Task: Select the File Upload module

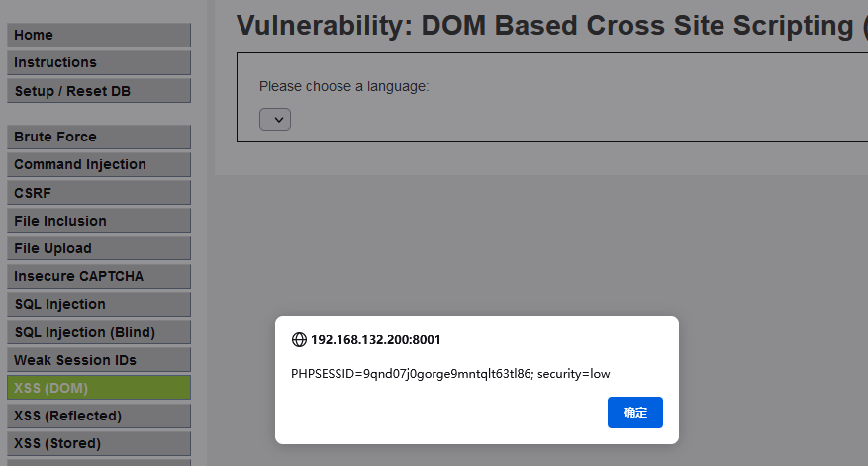Action: coord(98,248)
